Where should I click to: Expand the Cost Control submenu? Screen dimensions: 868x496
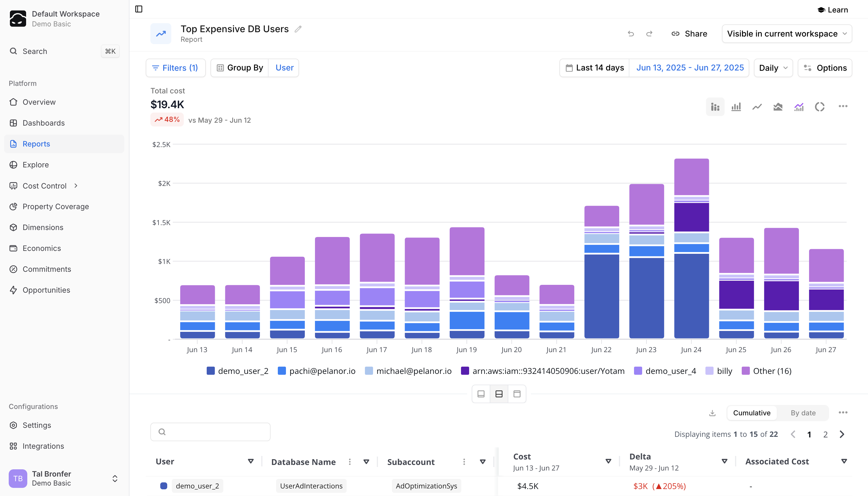76,186
